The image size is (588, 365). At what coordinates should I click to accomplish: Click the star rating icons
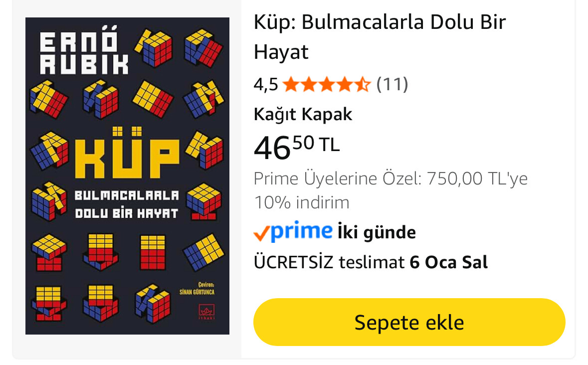point(326,84)
